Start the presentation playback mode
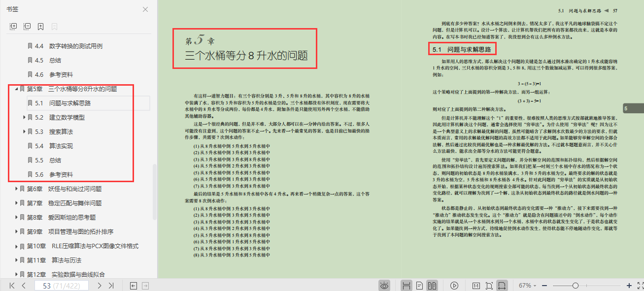The height and width of the screenshot is (291, 644). coord(454,286)
